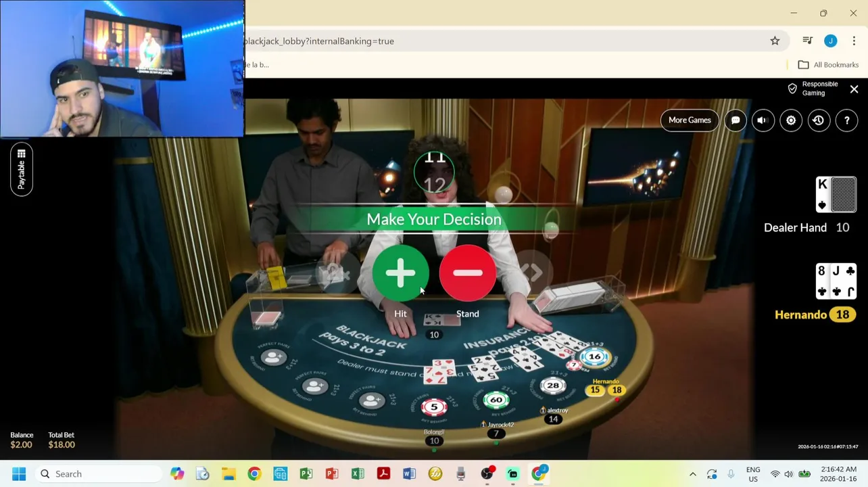Take the leftmost empty seat
868x487 pixels.
(x=273, y=356)
